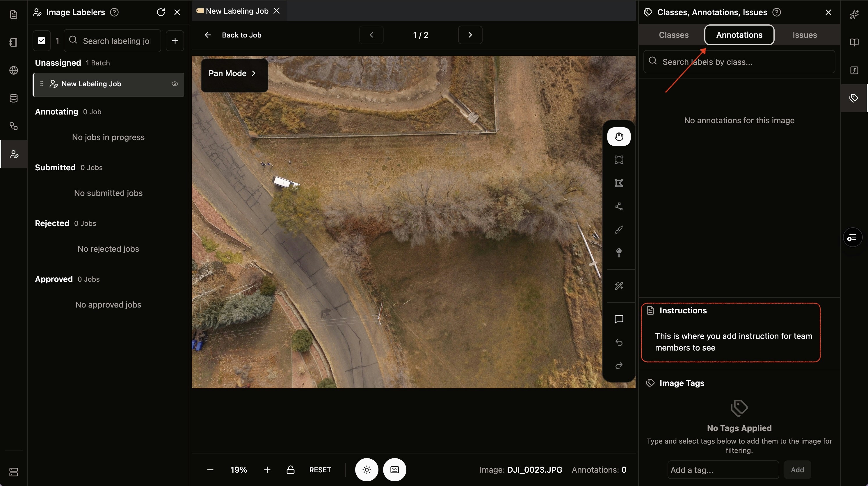Toggle the zoom lock icon

tap(291, 470)
